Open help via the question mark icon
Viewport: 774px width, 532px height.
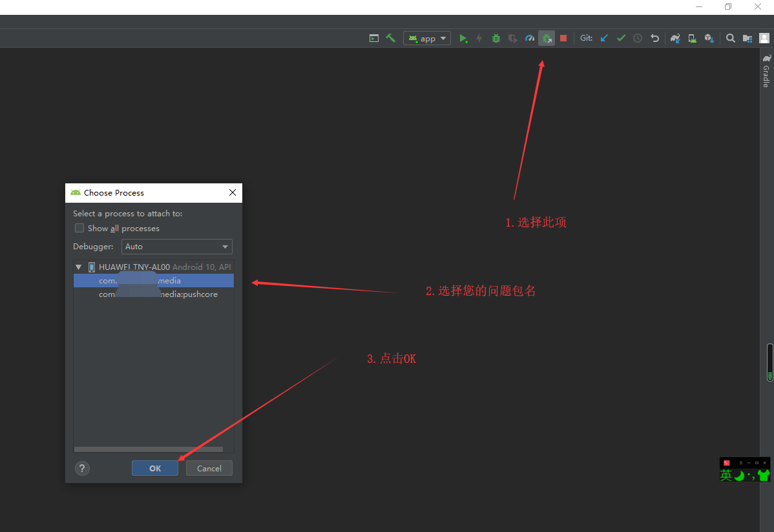tap(81, 468)
